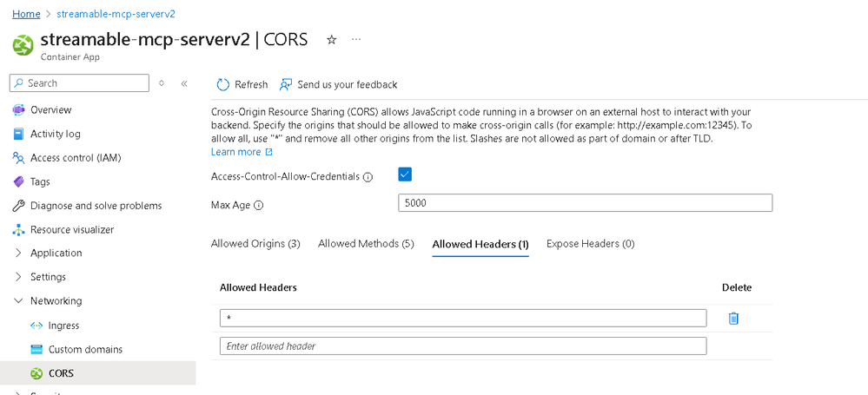
Task: Click the Refresh icon
Action: (x=222, y=84)
